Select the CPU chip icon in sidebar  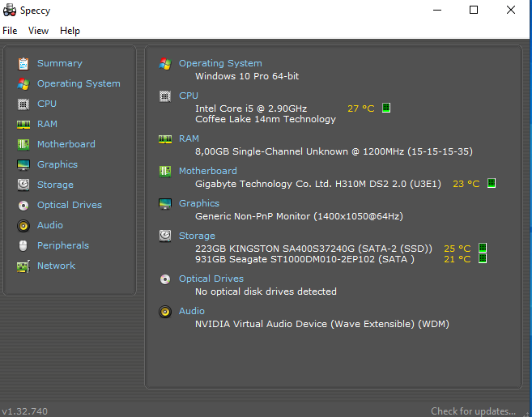(23, 104)
